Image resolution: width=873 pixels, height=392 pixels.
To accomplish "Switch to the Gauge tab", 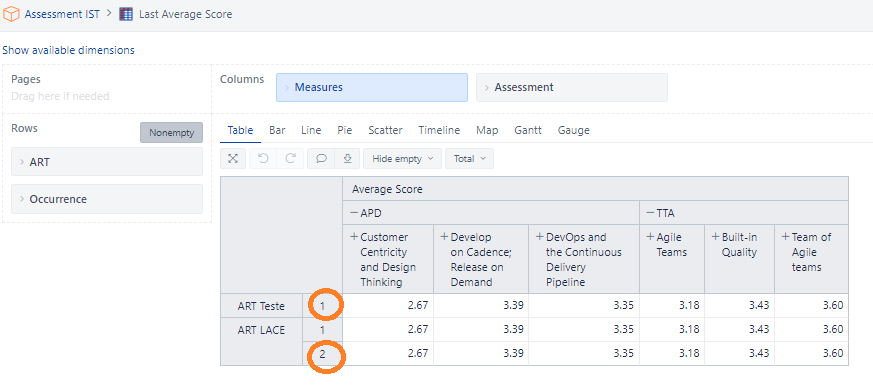I will 573,130.
